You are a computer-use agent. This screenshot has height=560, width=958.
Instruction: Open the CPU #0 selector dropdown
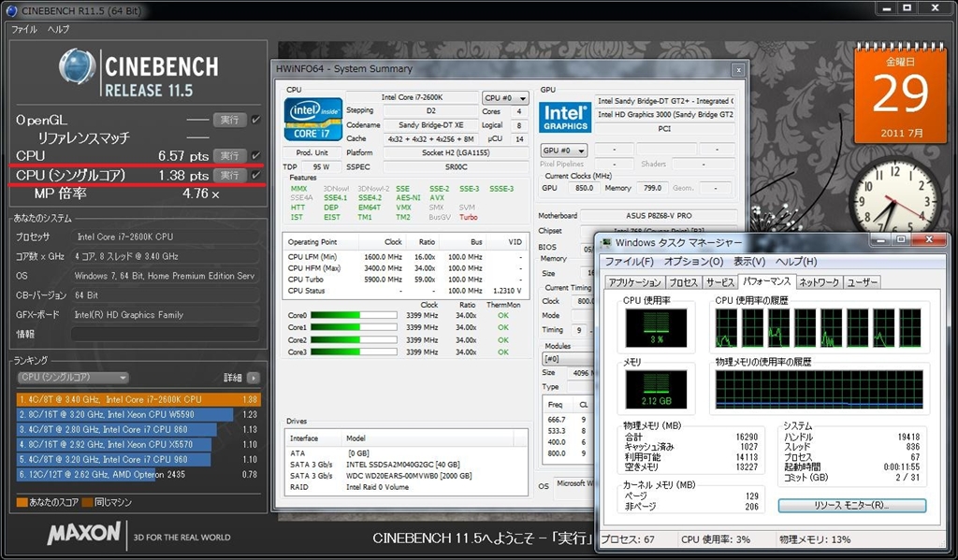point(503,97)
